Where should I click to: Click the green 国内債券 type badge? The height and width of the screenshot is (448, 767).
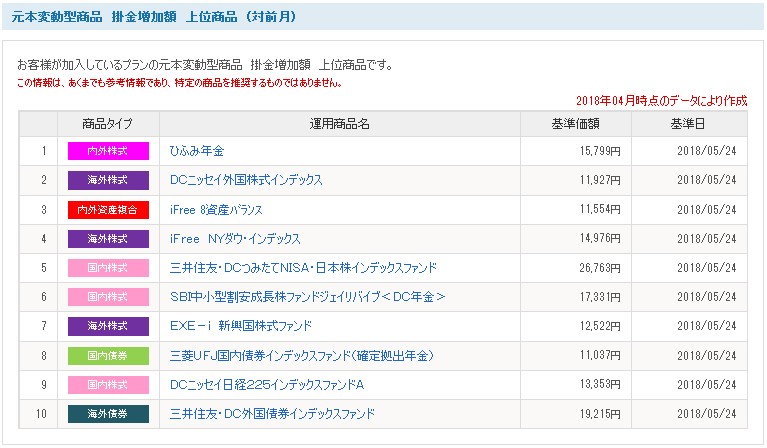pyautogui.click(x=108, y=356)
